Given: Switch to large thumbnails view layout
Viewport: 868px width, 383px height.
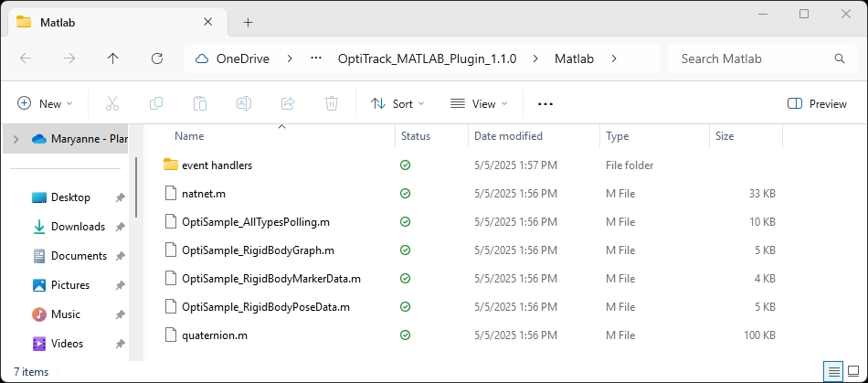Looking at the screenshot, I should pyautogui.click(x=854, y=372).
